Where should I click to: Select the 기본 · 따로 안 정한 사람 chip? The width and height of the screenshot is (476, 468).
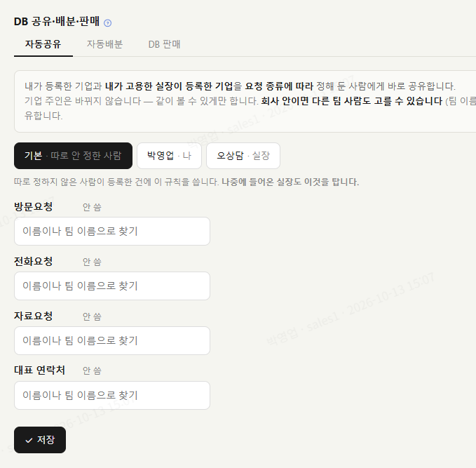73,156
